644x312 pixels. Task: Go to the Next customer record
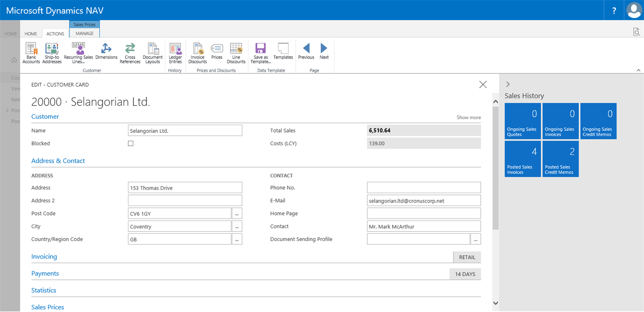pyautogui.click(x=324, y=51)
